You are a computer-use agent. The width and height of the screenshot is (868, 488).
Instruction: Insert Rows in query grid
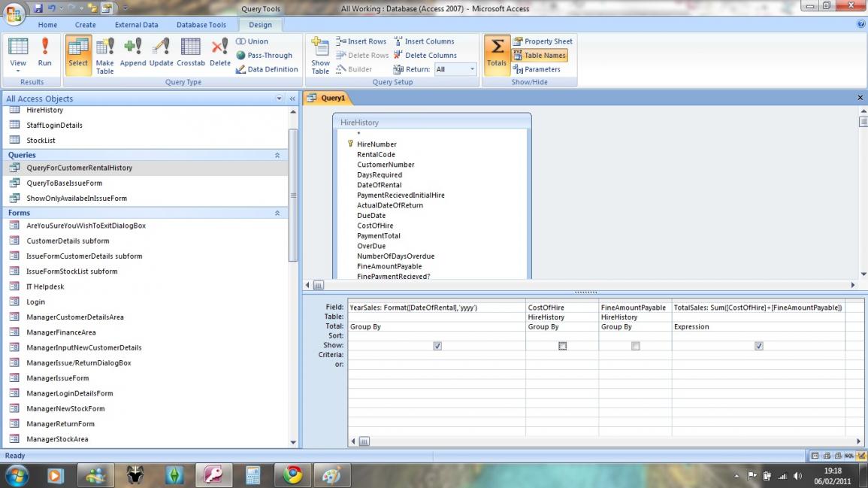(x=361, y=41)
